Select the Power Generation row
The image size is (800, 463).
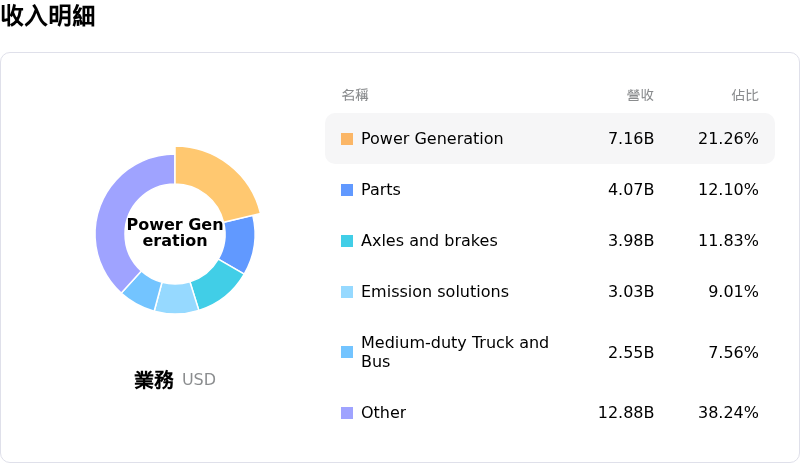(x=549, y=139)
